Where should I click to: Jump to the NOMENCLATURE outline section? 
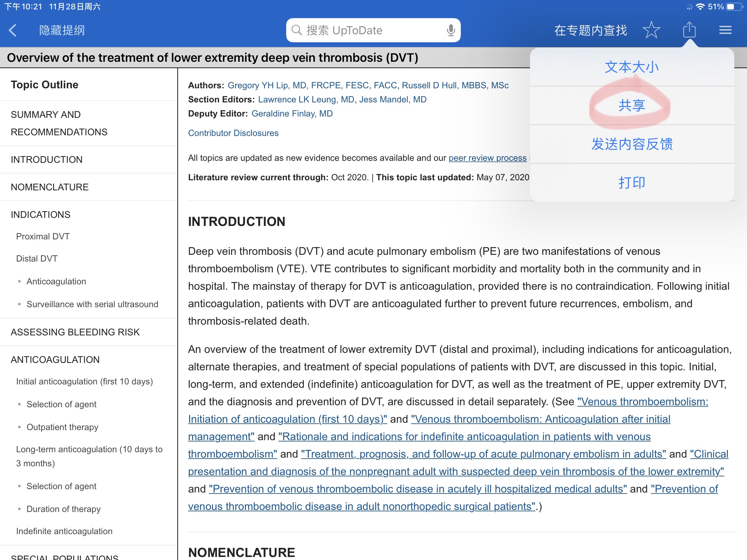[50, 187]
